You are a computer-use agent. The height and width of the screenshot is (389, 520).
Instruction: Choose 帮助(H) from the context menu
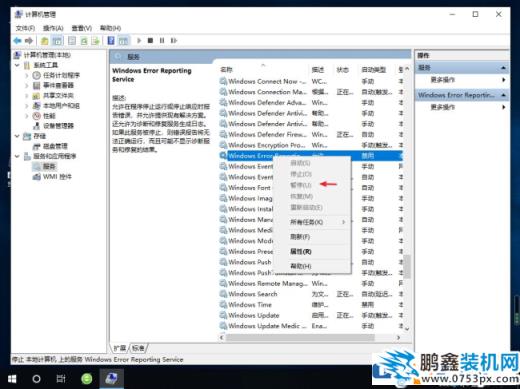click(312, 266)
